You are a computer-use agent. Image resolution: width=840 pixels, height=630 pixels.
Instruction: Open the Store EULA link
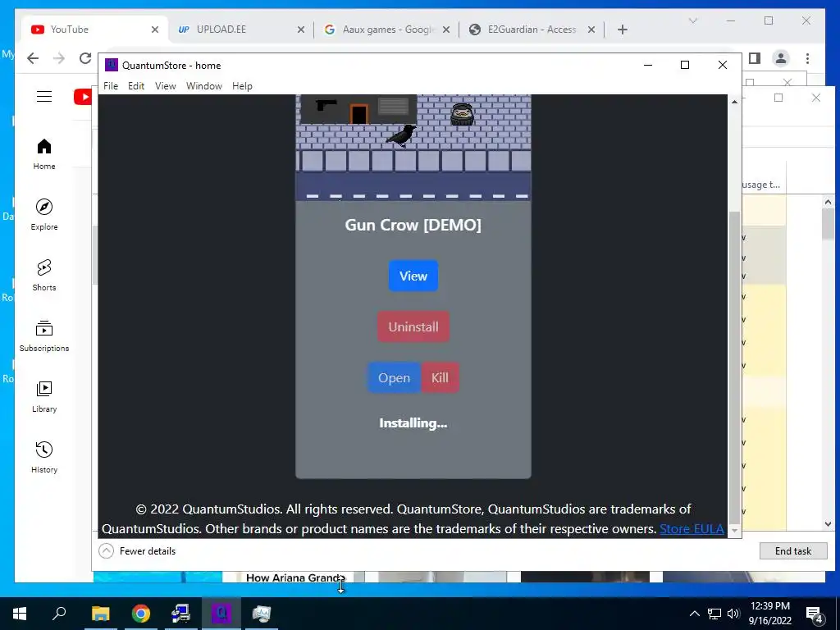click(x=692, y=529)
